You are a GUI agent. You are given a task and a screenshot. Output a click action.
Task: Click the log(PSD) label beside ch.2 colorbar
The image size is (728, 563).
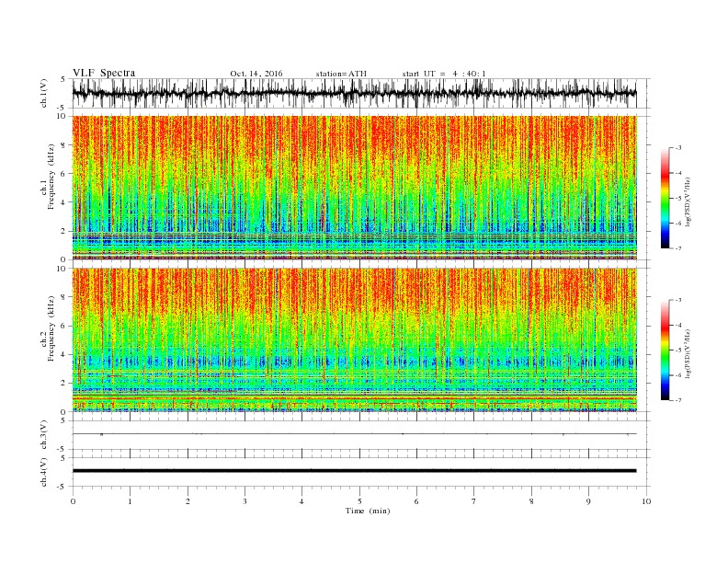pos(688,353)
